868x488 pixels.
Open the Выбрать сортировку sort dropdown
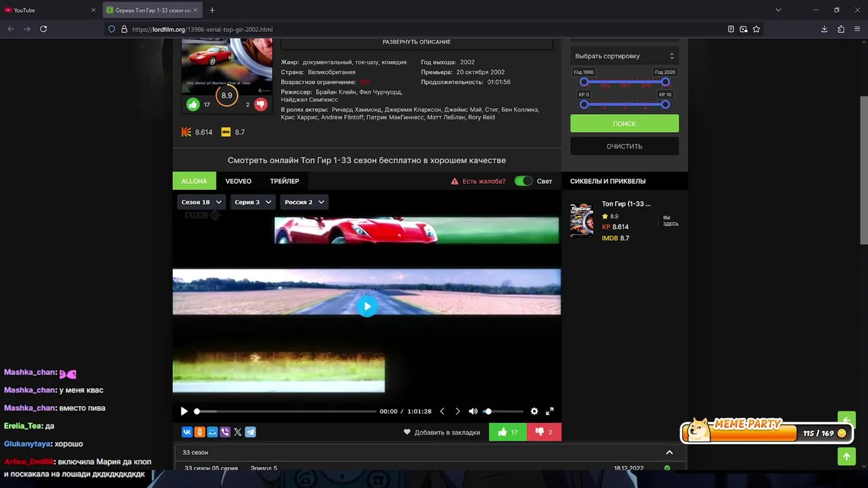pyautogui.click(x=625, y=56)
